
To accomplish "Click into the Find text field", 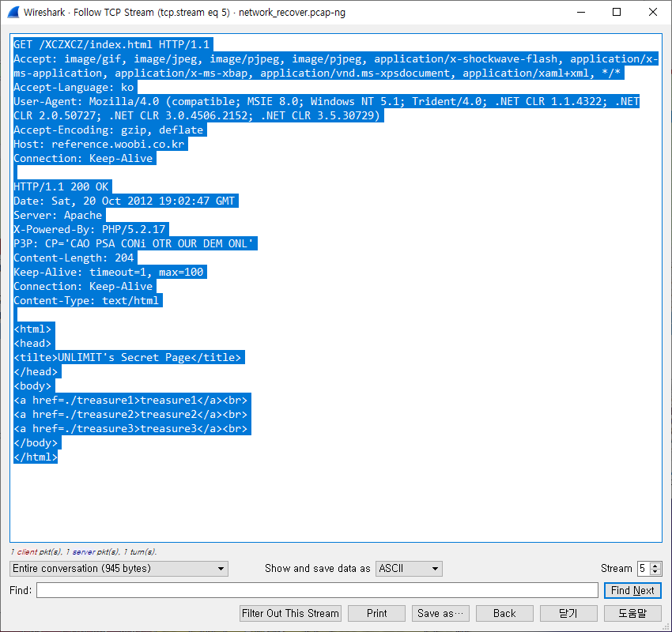I will tap(317, 590).
